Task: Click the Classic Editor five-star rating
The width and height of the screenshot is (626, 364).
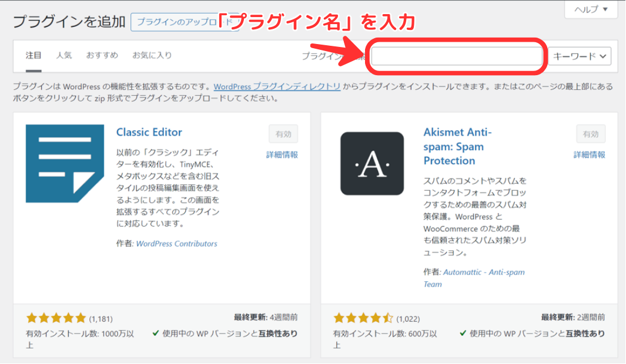Action: [x=56, y=318]
